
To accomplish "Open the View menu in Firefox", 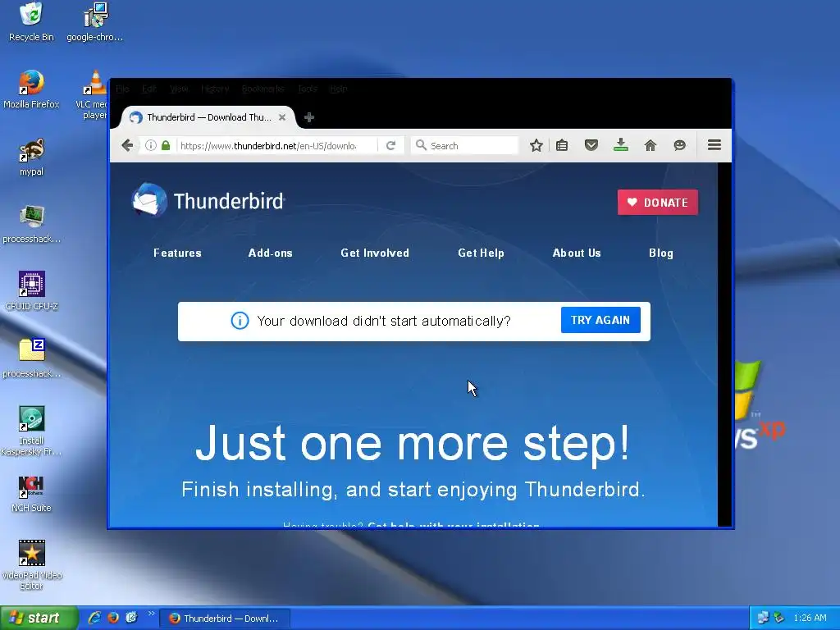I will coord(179,89).
